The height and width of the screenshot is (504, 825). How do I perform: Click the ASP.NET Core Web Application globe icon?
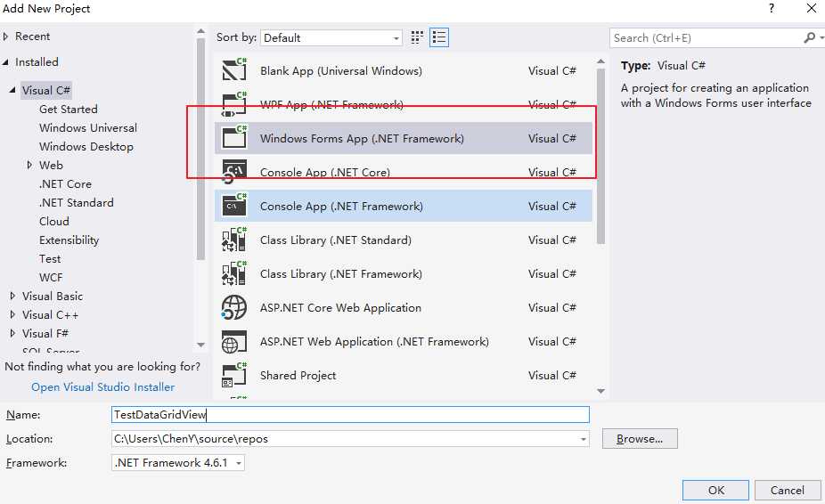[x=234, y=307]
